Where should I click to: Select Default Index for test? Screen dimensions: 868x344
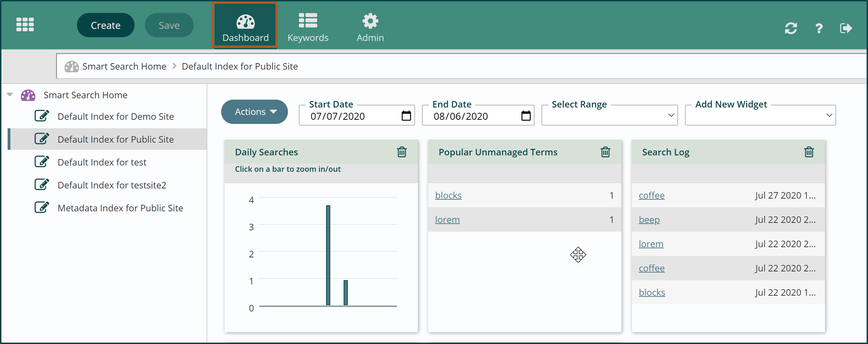coord(102,162)
